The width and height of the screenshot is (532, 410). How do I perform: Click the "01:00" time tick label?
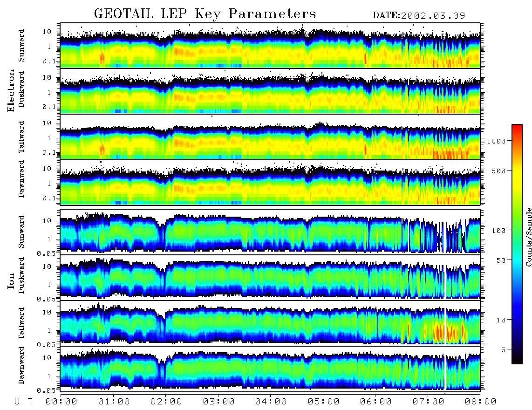click(x=114, y=402)
